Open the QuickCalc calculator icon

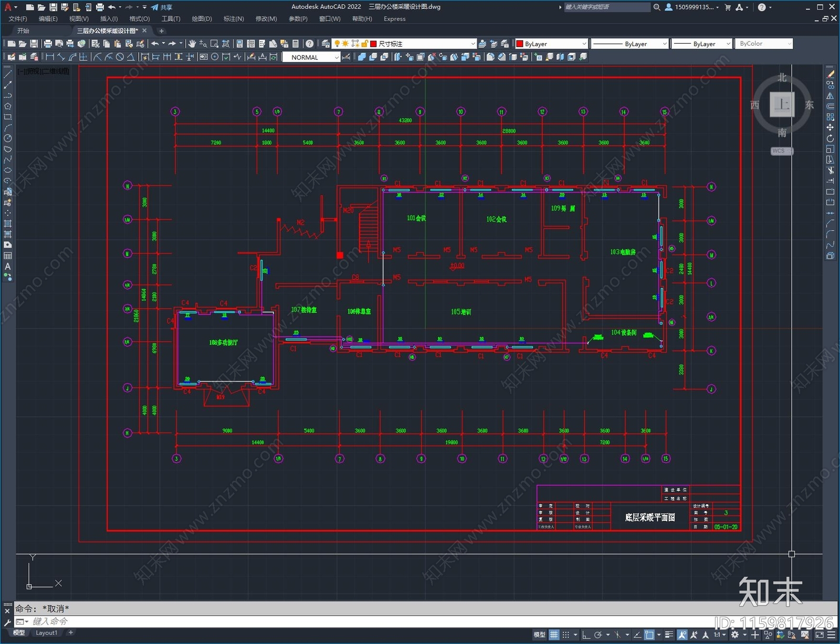[x=296, y=44]
